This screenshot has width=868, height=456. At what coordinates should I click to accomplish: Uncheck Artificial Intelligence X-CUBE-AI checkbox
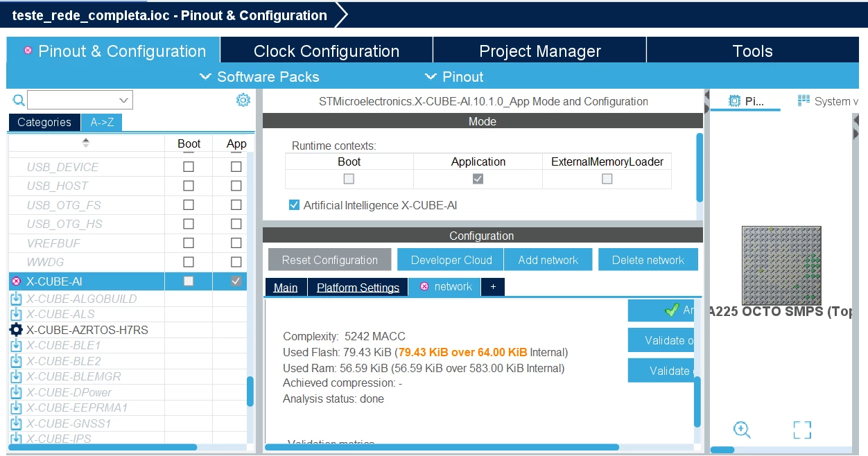[x=294, y=205]
